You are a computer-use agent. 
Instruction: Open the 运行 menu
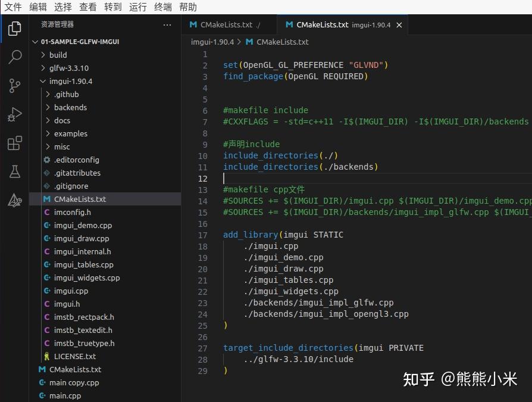[x=137, y=7]
